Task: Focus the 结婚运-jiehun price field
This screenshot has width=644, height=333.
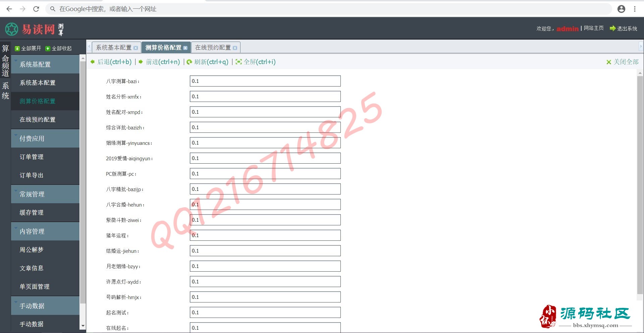Action: pyautogui.click(x=265, y=251)
